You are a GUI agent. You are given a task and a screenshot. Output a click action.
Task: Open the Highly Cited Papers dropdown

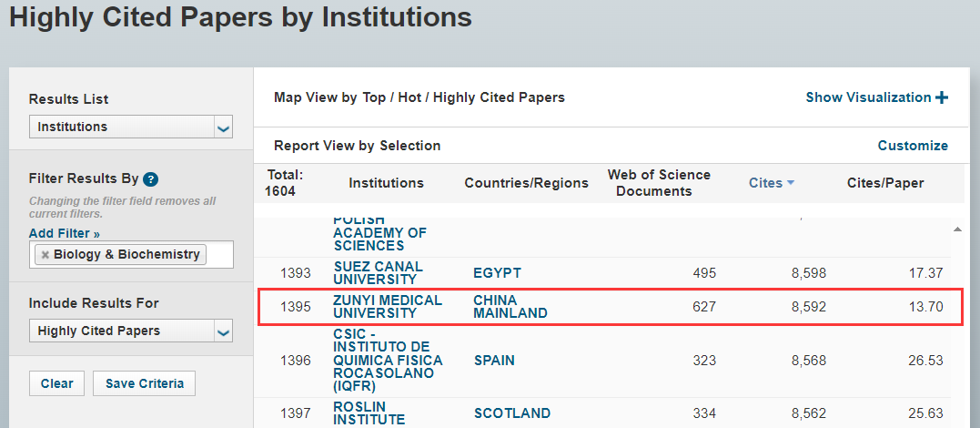click(x=131, y=331)
